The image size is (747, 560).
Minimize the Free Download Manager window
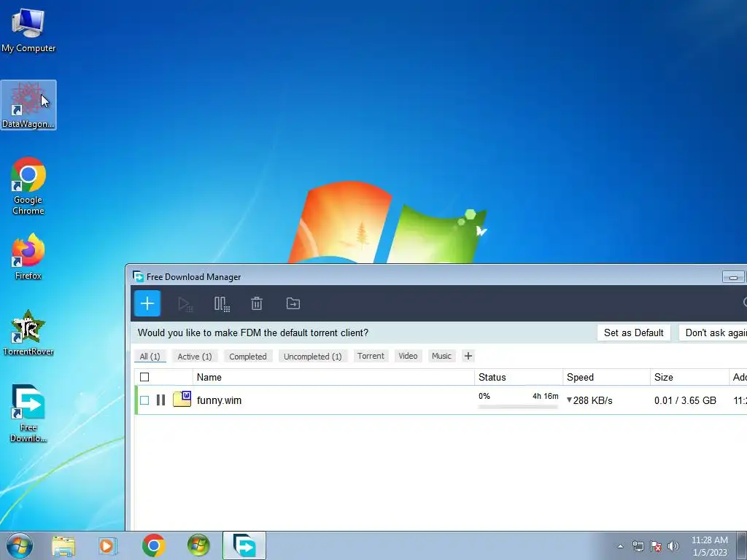click(x=733, y=276)
